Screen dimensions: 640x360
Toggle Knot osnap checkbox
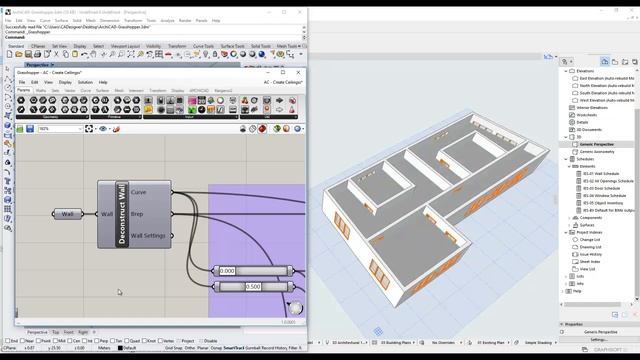coord(144,341)
